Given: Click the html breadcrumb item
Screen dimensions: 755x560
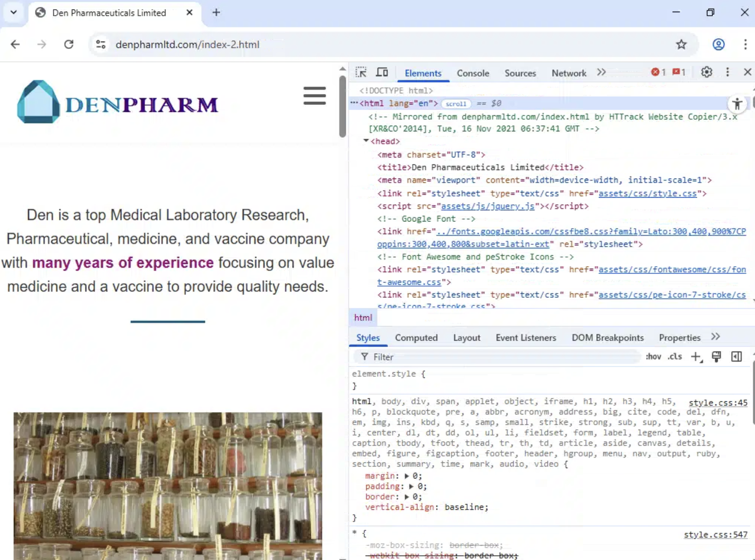Looking at the screenshot, I should (363, 318).
